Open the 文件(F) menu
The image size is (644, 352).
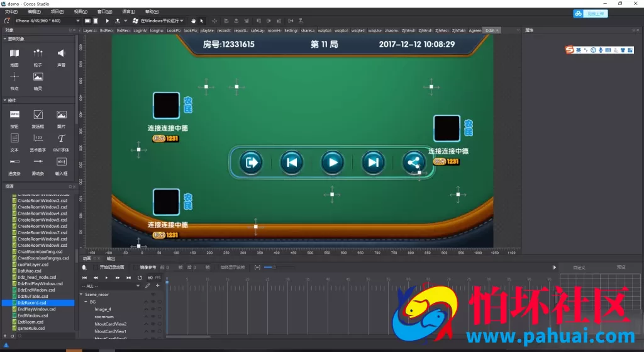point(11,11)
